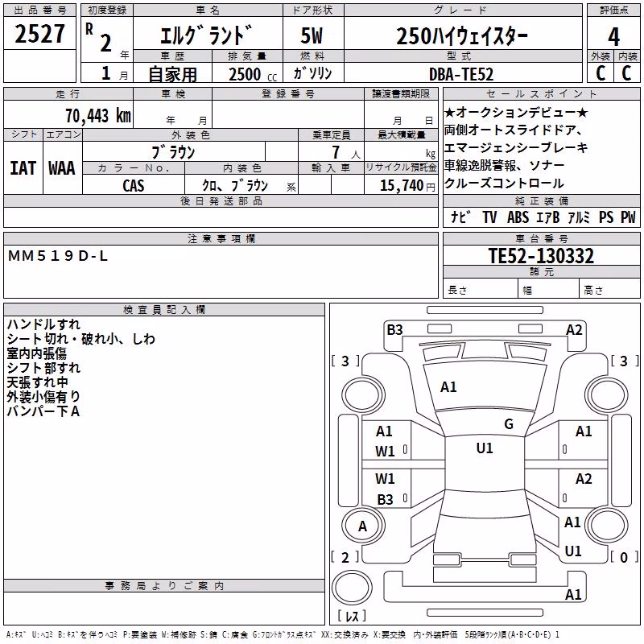Select the car name エルグランド
The image size is (644, 644).
tap(205, 35)
